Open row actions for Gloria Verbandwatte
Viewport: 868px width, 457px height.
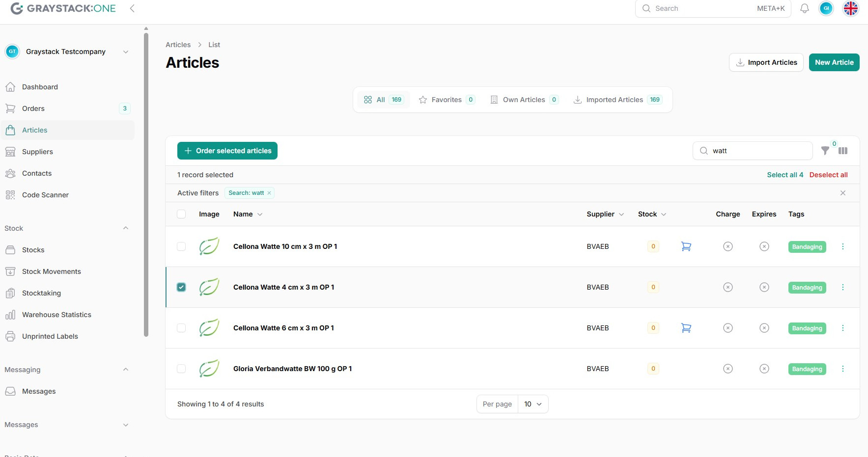[843, 369]
